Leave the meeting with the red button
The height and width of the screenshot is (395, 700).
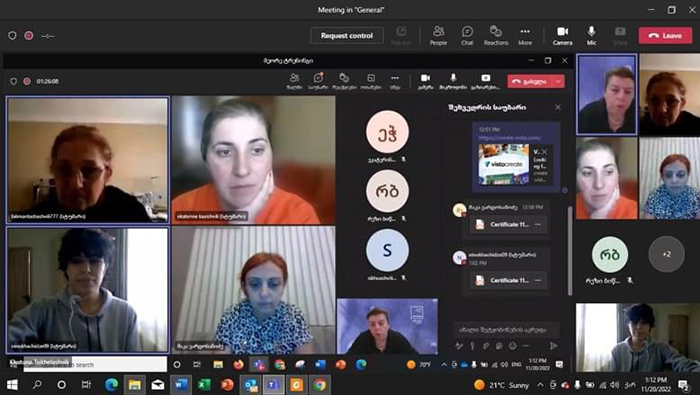665,35
